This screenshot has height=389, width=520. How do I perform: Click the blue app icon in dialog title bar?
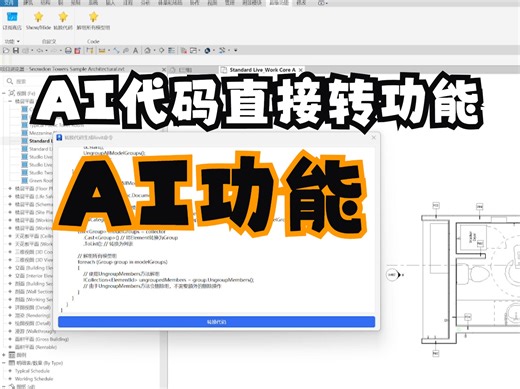pos(59,137)
